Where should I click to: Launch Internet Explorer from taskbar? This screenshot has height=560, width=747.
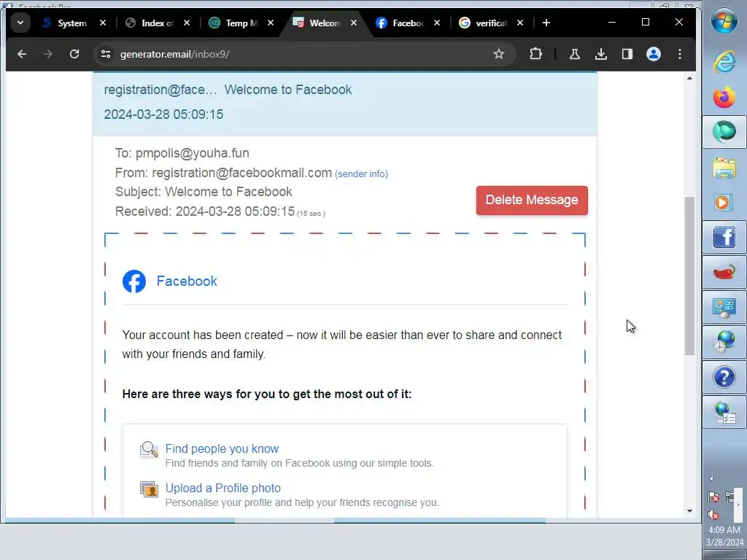point(724,62)
